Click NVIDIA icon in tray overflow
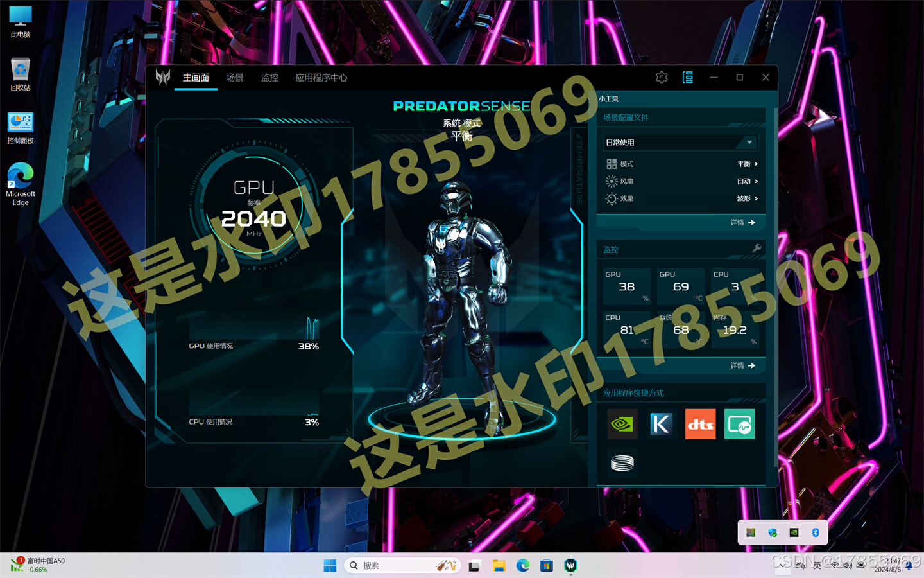This screenshot has height=578, width=924. click(794, 532)
